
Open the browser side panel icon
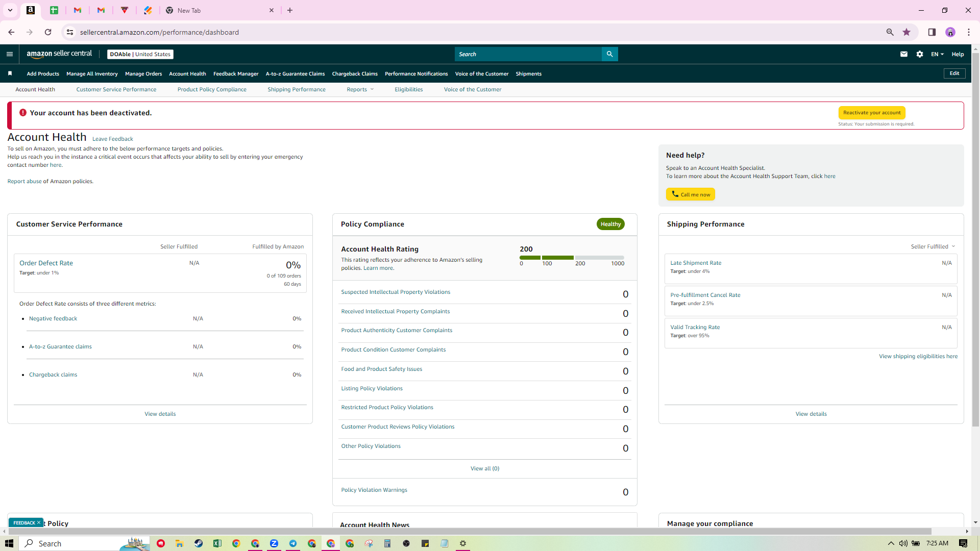tap(932, 32)
